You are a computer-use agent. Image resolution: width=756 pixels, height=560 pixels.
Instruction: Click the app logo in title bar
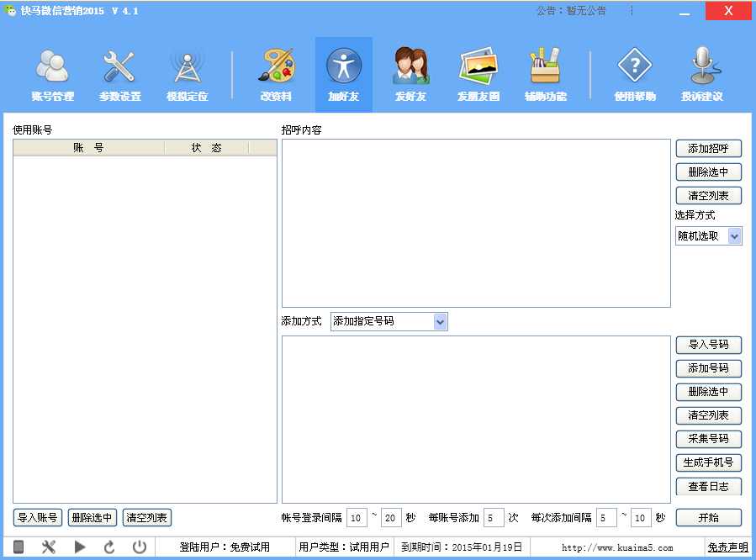9,10
